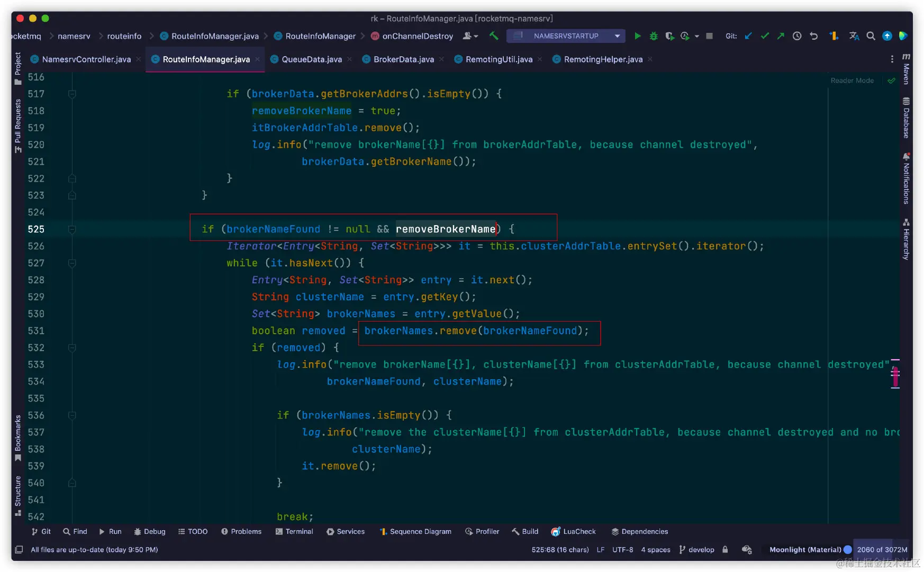Toggle tool windows quick access icon
Viewport: 924px width, 572px height.
point(19,550)
